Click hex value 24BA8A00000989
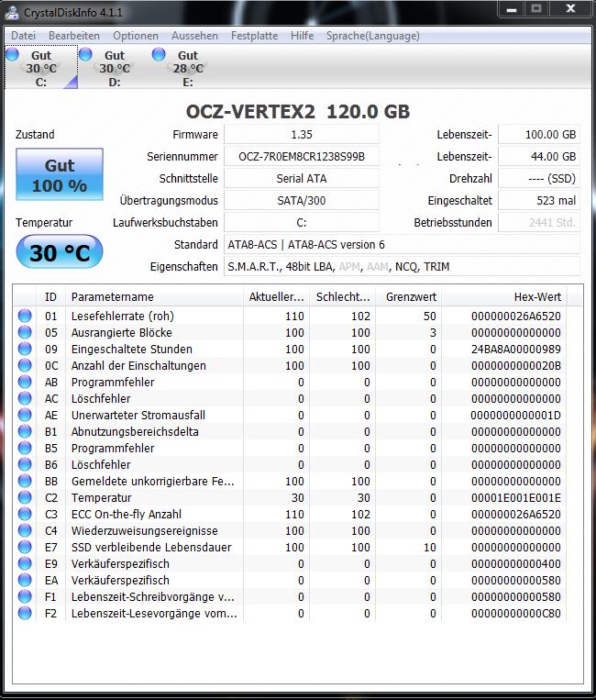This screenshot has height=700, width=596. 516,350
